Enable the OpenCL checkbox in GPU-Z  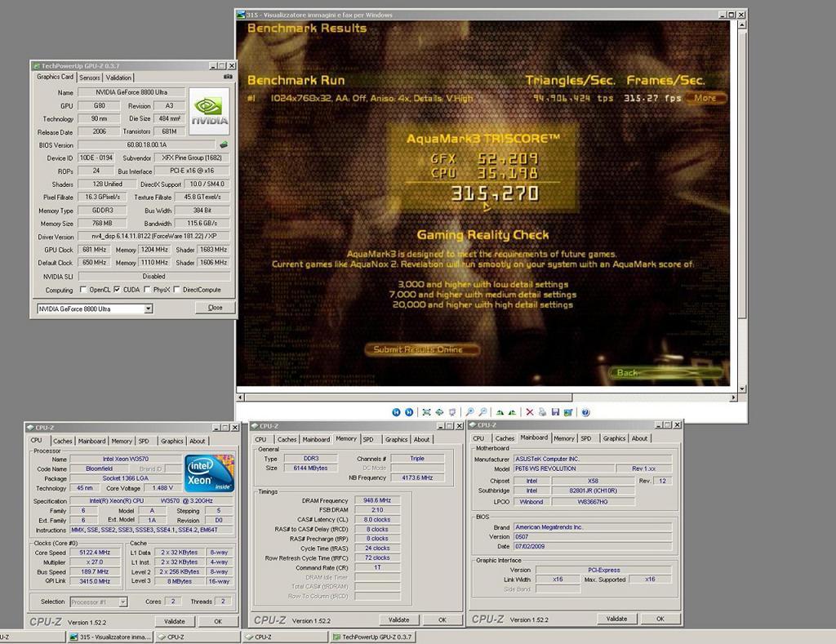pyautogui.click(x=82, y=290)
